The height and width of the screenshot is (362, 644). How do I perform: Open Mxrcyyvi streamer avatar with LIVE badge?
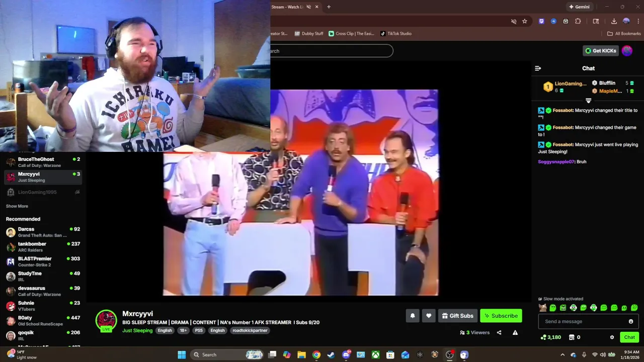106,321
